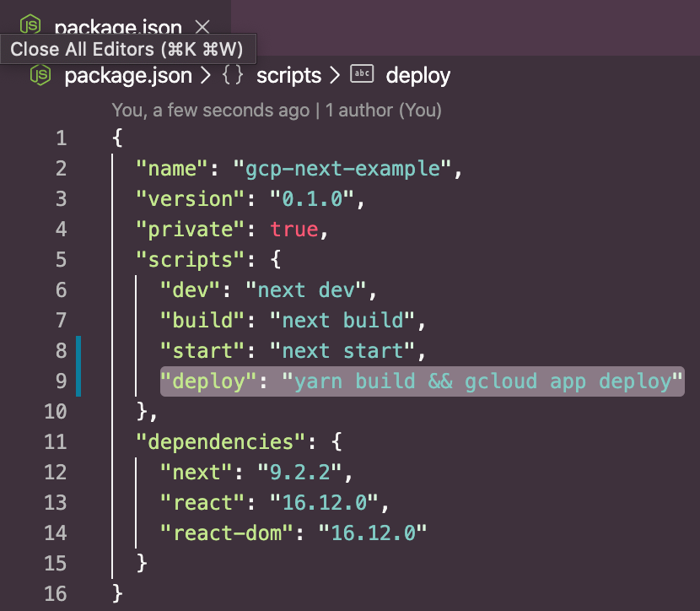Click the "next start" value
The height and width of the screenshot is (611, 700).
tap(342, 350)
